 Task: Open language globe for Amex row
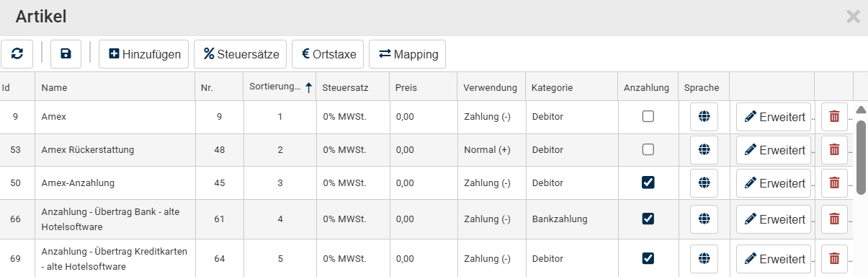point(704,117)
